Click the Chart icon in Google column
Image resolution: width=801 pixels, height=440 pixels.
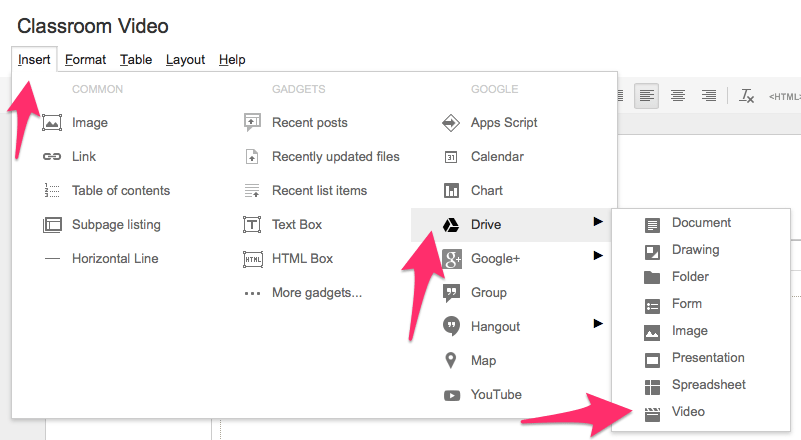[x=451, y=191]
